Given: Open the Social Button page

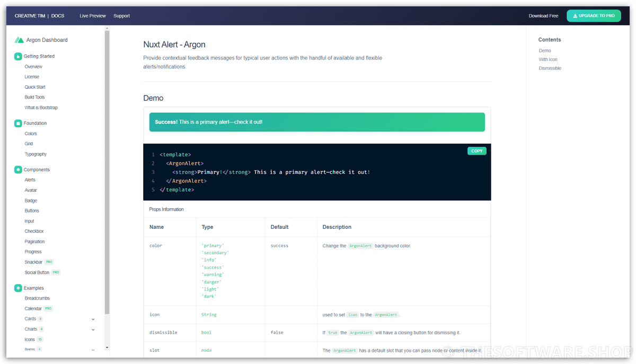Looking at the screenshot, I should coord(37,272).
